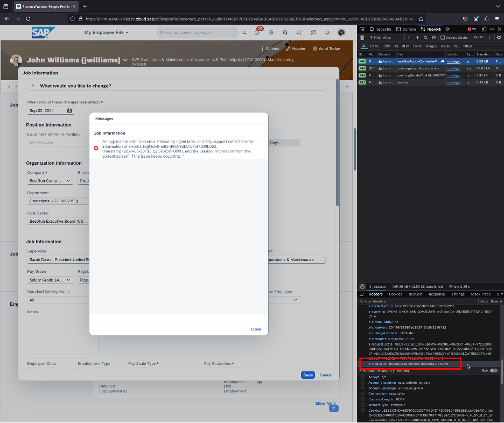The width and height of the screenshot is (504, 423).
Task: Click the Show More link
Action: [325, 403]
